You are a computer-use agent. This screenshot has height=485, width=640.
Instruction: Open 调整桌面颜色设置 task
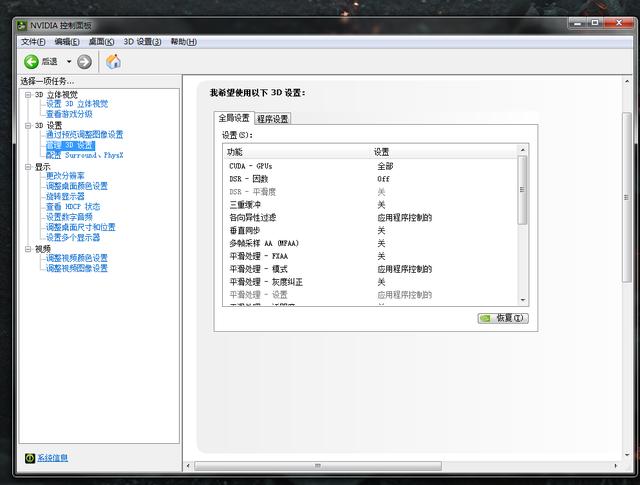77,186
